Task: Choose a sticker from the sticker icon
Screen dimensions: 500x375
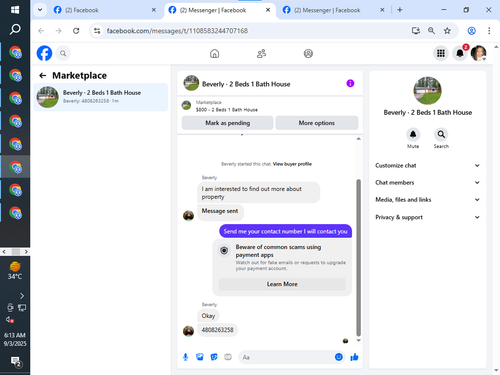Action: tap(214, 357)
